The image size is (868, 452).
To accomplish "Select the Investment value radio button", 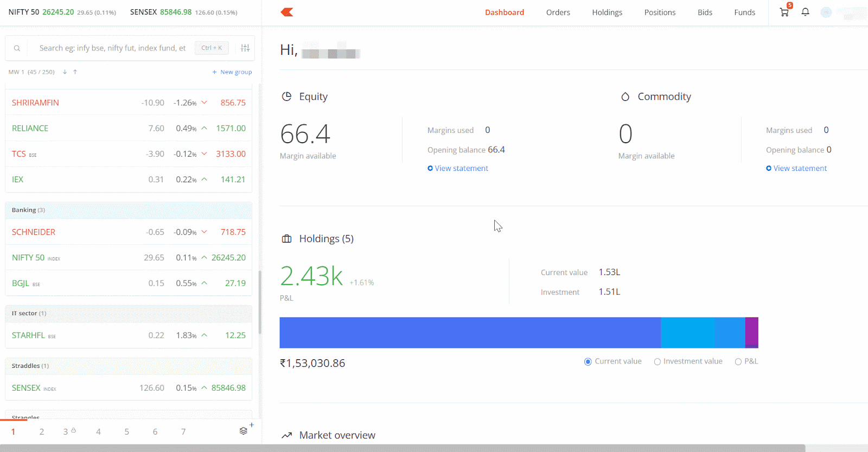I will pyautogui.click(x=657, y=362).
